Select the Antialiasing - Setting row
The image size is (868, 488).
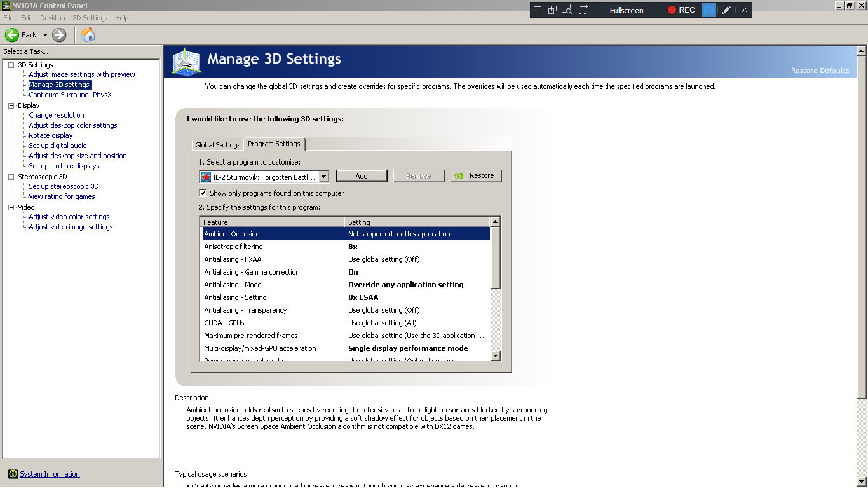coord(346,297)
